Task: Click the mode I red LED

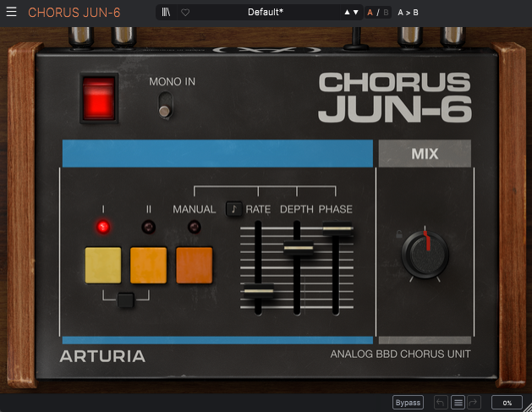Action: pos(103,227)
